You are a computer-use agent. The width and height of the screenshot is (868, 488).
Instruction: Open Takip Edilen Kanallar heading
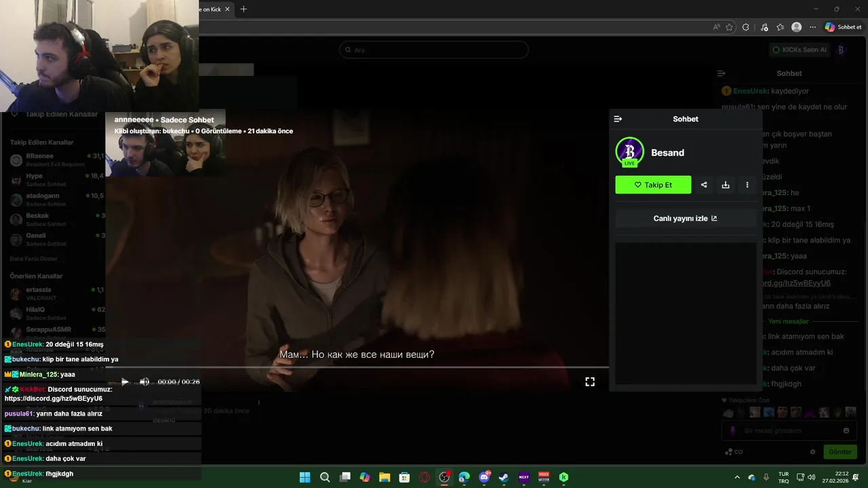[x=41, y=142]
